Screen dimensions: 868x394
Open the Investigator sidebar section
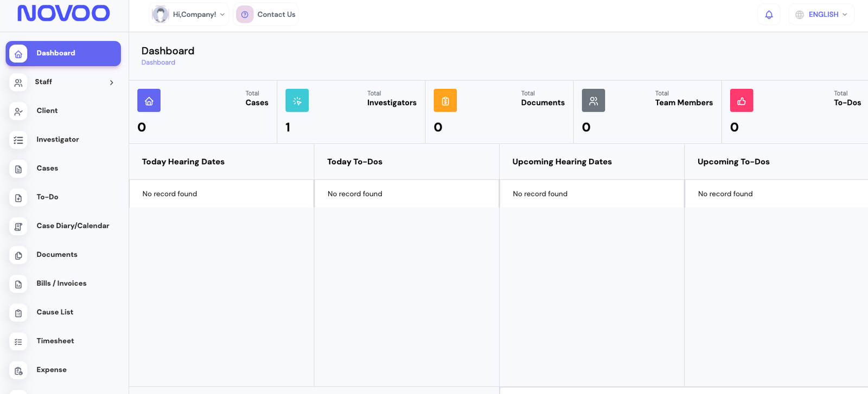click(58, 139)
